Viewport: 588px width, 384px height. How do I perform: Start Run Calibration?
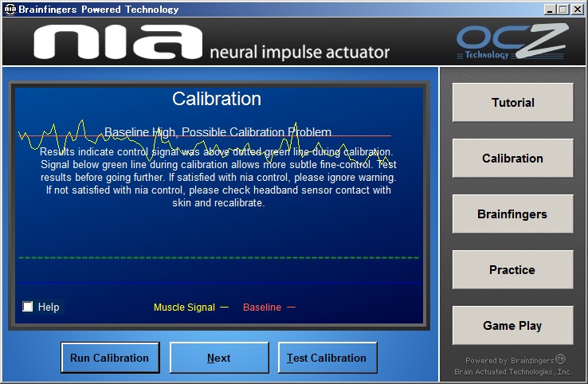click(110, 358)
